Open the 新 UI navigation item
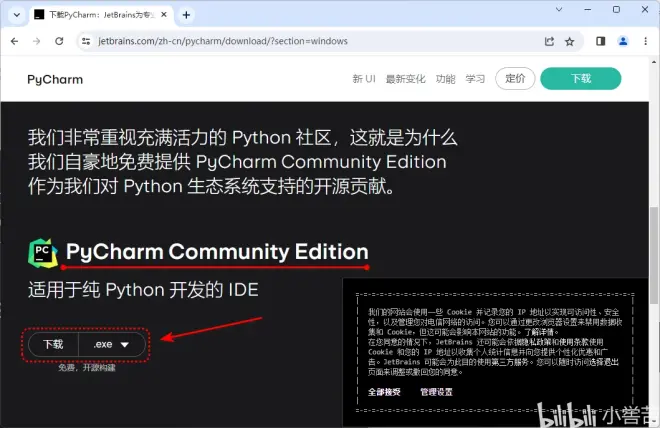660x428 pixels. [364, 79]
